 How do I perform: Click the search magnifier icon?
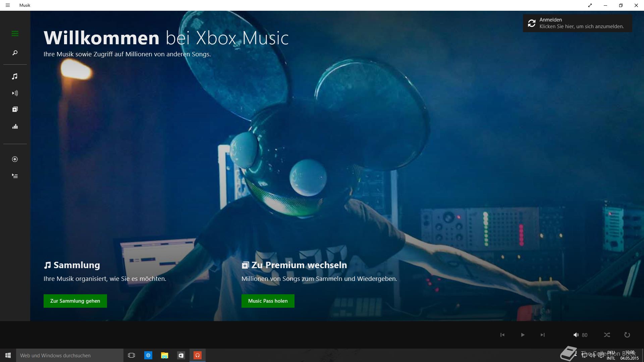point(15,53)
